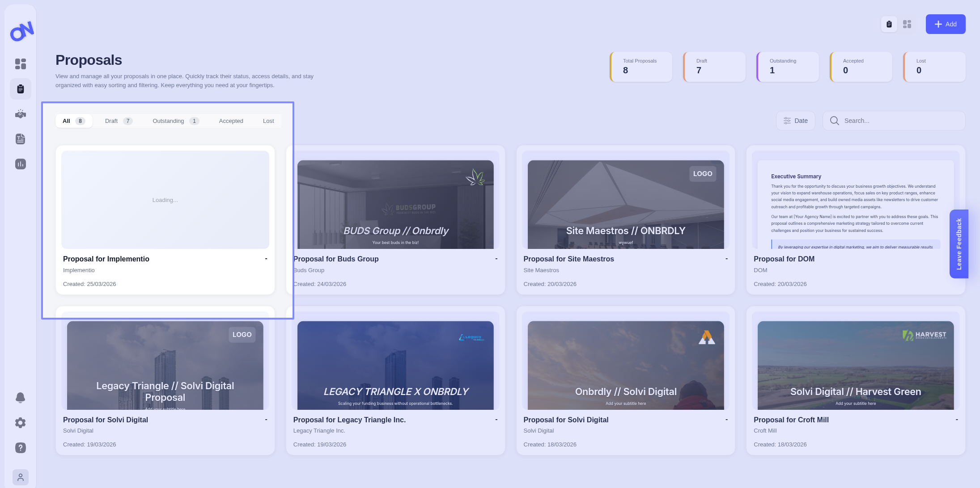Open the analytics chart sidebar icon
The image size is (980, 488).
tap(21, 164)
